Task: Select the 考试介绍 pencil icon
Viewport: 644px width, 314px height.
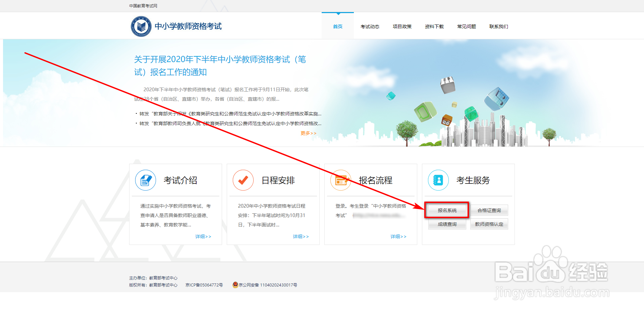Action: (x=146, y=180)
